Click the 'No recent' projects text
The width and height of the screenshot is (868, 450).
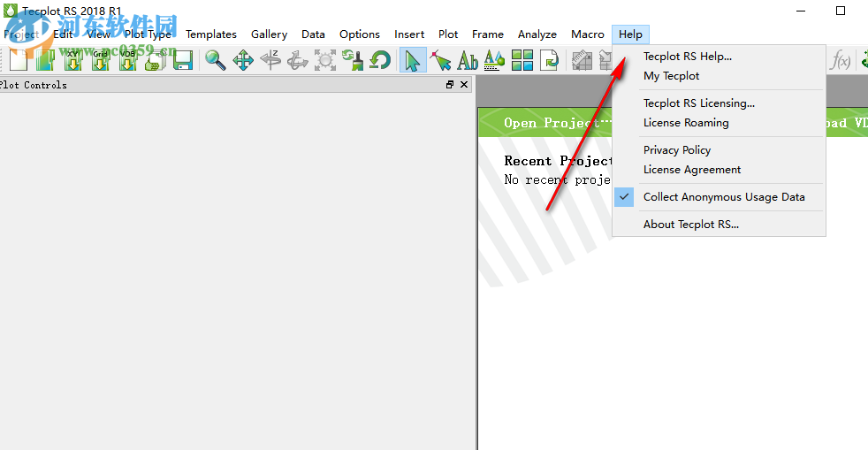point(557,179)
